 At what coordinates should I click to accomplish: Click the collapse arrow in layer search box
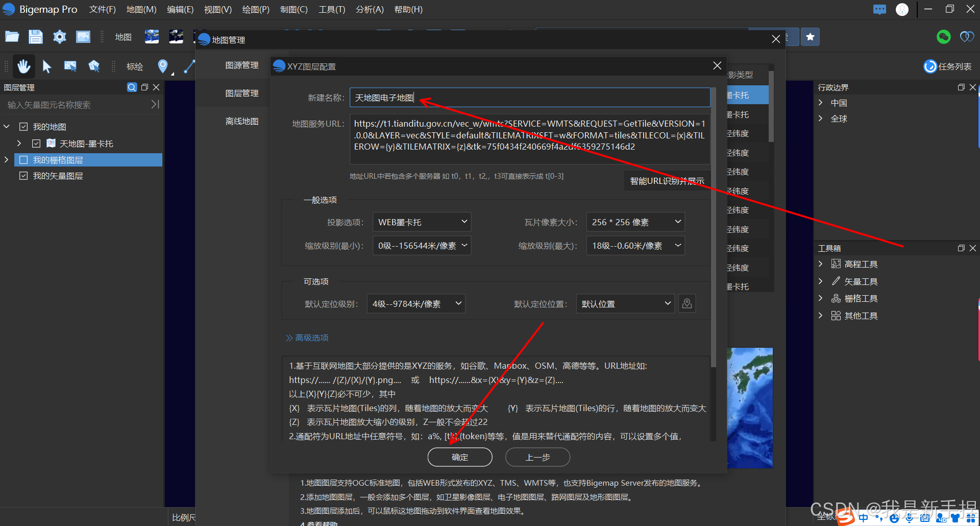pos(155,104)
